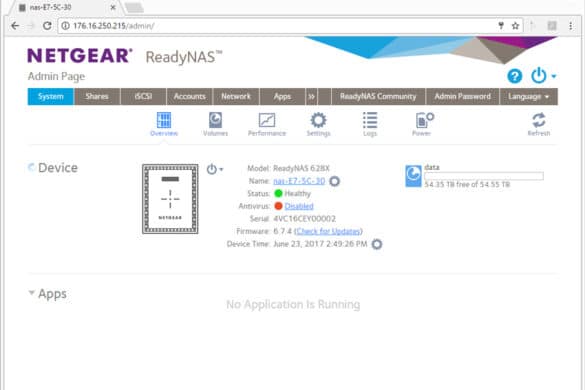The height and width of the screenshot is (390, 585).
Task: Collapse the Device section
Action: click(31, 167)
